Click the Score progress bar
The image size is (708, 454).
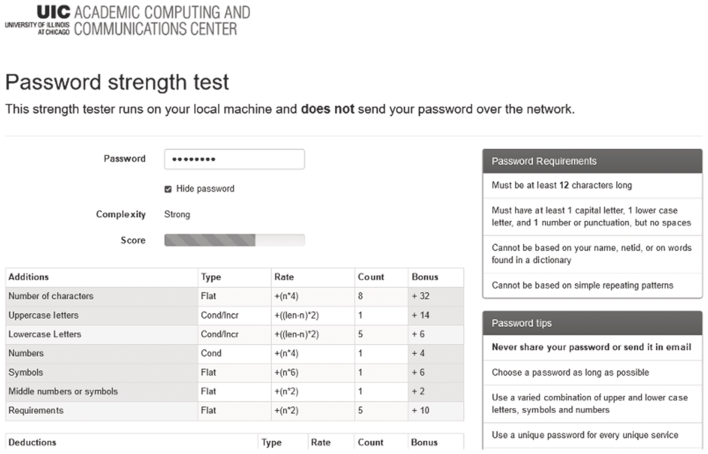coord(234,240)
